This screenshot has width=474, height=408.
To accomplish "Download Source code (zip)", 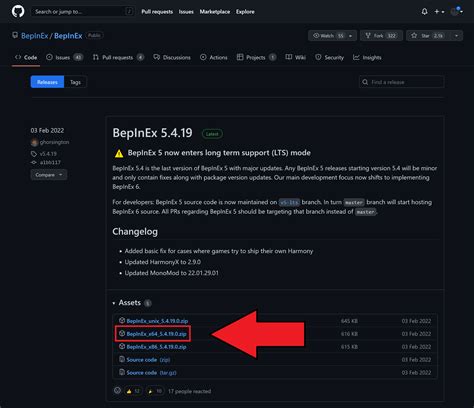I will pos(148,360).
